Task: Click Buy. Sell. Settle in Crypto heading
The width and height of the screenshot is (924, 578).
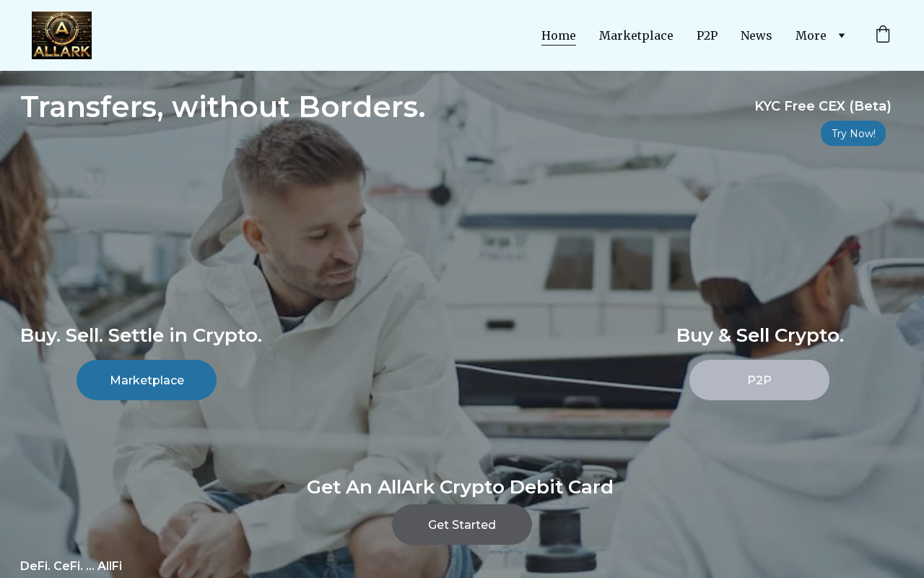Action: [x=141, y=335]
